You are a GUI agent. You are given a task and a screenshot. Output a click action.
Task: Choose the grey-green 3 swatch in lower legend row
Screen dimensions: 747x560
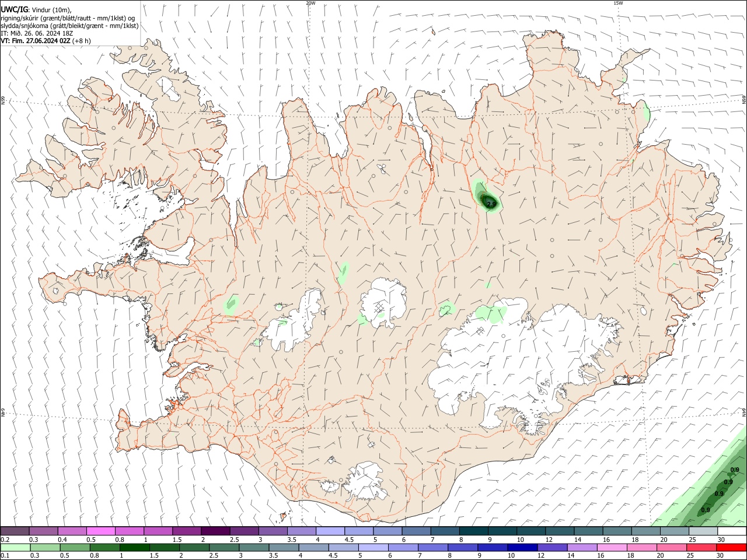pos(254,547)
